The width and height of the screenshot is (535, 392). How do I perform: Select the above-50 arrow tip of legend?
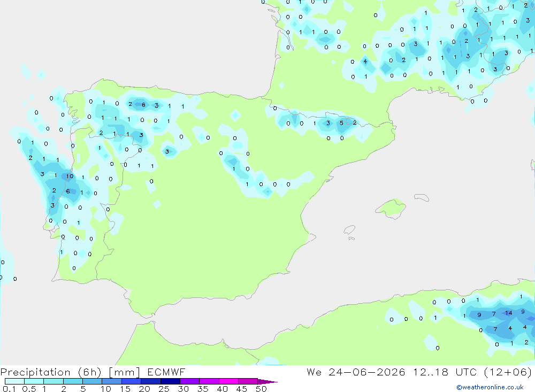pos(267,381)
